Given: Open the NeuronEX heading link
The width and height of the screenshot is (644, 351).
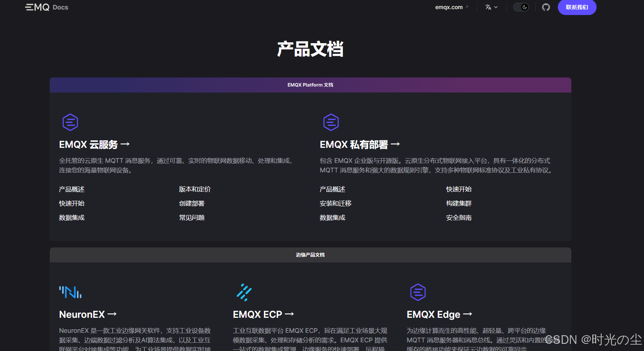Looking at the screenshot, I should pos(88,315).
